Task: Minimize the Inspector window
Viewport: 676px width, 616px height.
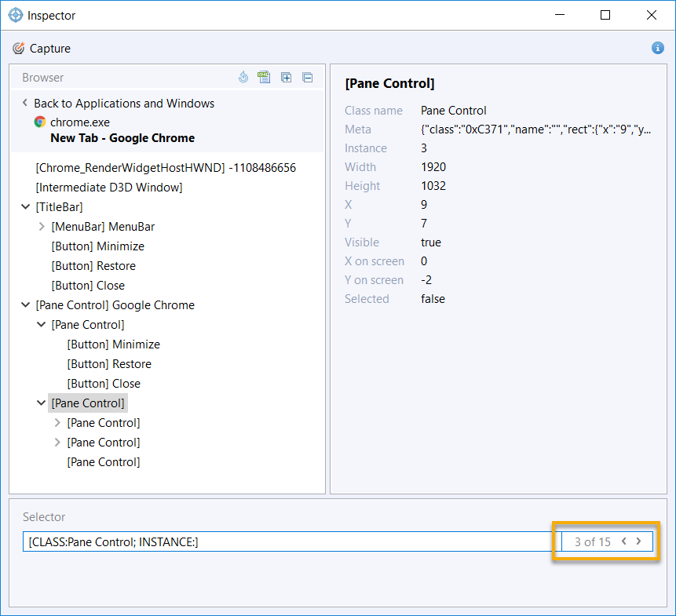Action: pyautogui.click(x=560, y=15)
